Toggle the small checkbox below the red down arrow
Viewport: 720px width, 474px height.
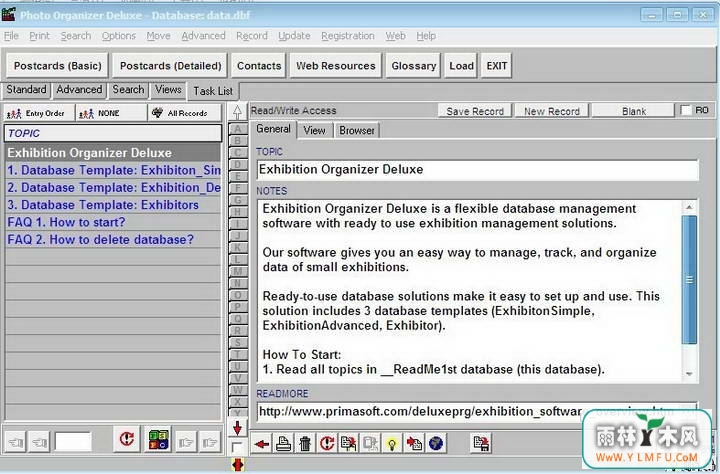tap(237, 447)
